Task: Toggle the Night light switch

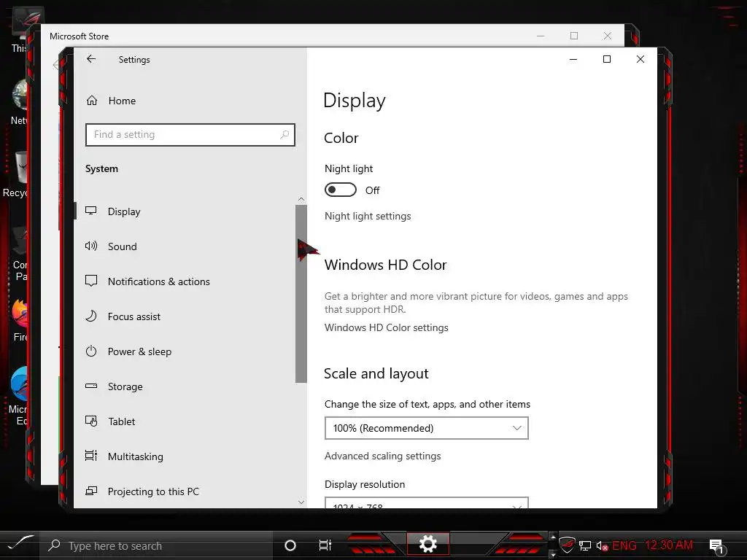Action: [340, 190]
